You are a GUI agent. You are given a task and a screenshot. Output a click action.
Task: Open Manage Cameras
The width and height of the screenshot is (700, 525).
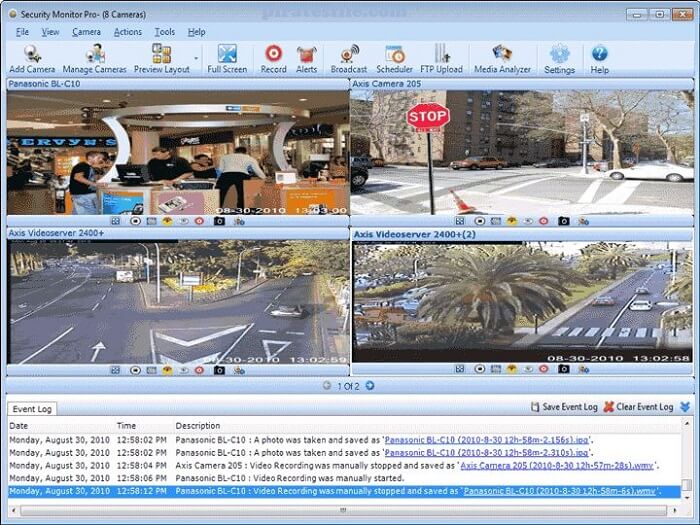[95, 59]
